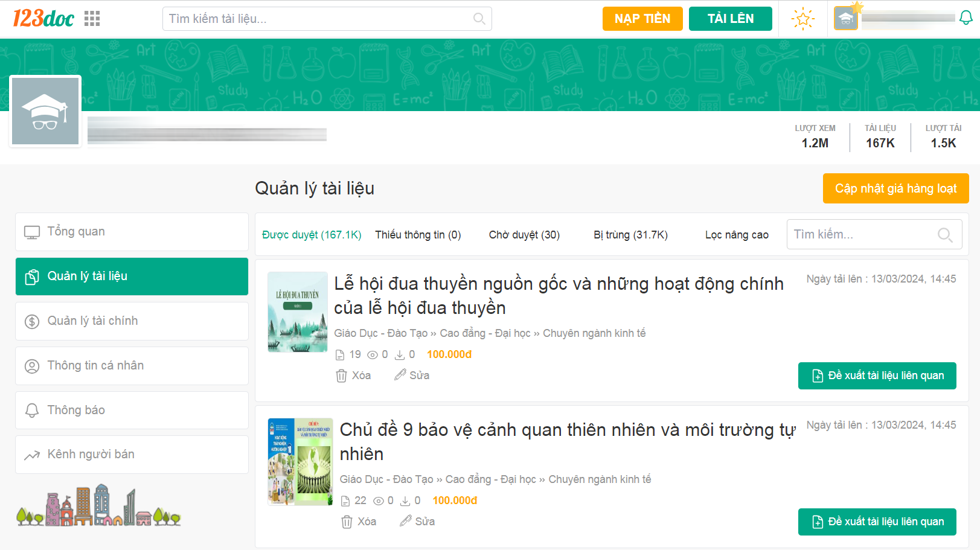Delete the second document with Xóa
The height and width of the screenshot is (550, 980).
359,522
